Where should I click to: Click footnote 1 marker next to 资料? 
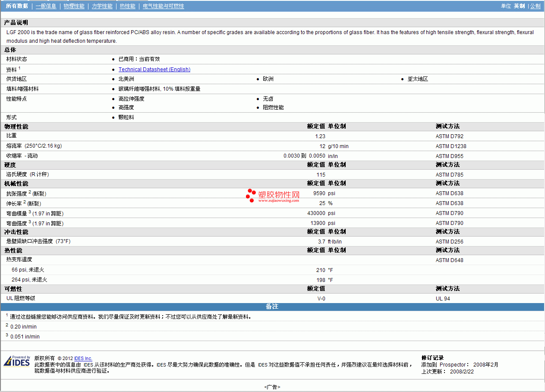pos(19,68)
